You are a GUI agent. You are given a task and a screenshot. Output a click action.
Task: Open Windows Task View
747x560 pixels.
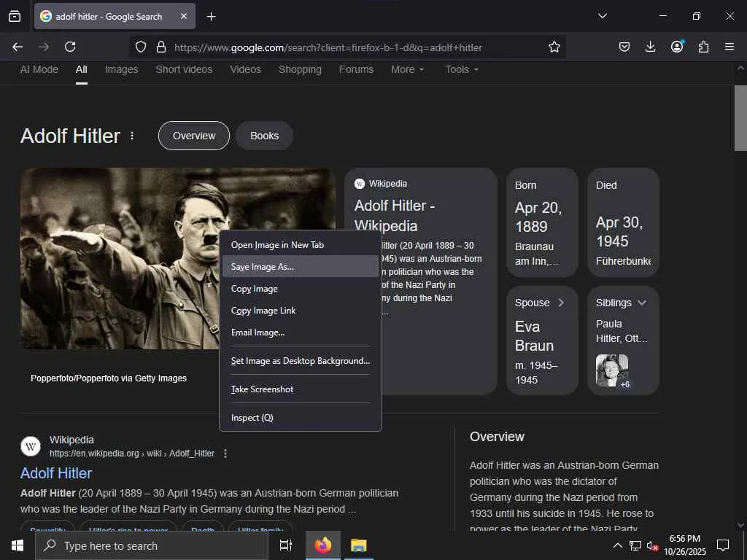coord(286,545)
